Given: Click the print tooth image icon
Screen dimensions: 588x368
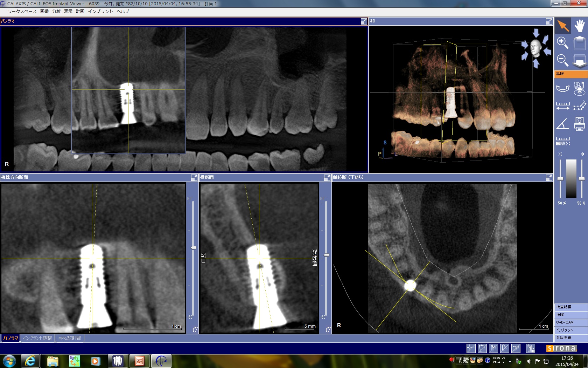Looking at the screenshot, I should (580, 124).
